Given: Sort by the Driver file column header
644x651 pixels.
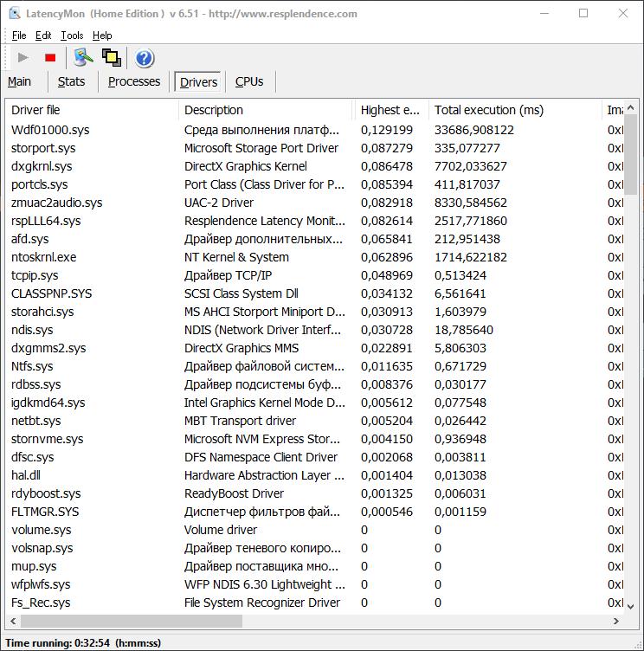Looking at the screenshot, I should [92, 110].
